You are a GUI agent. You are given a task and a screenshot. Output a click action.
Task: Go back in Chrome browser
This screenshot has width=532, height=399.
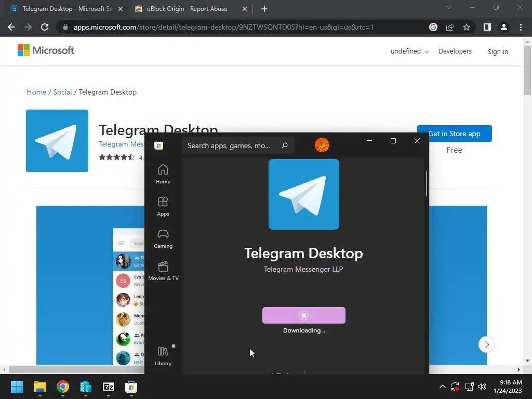11,27
